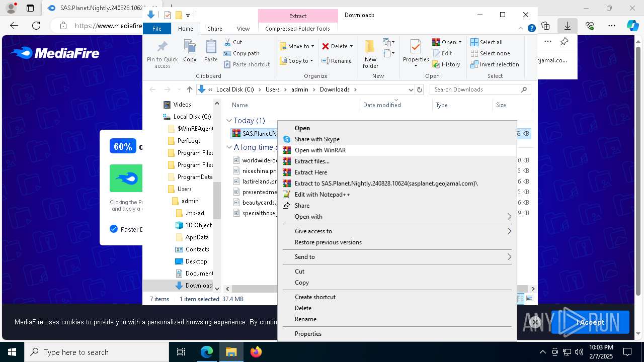
Task: Click the Rename ribbon button
Action: [x=337, y=61]
